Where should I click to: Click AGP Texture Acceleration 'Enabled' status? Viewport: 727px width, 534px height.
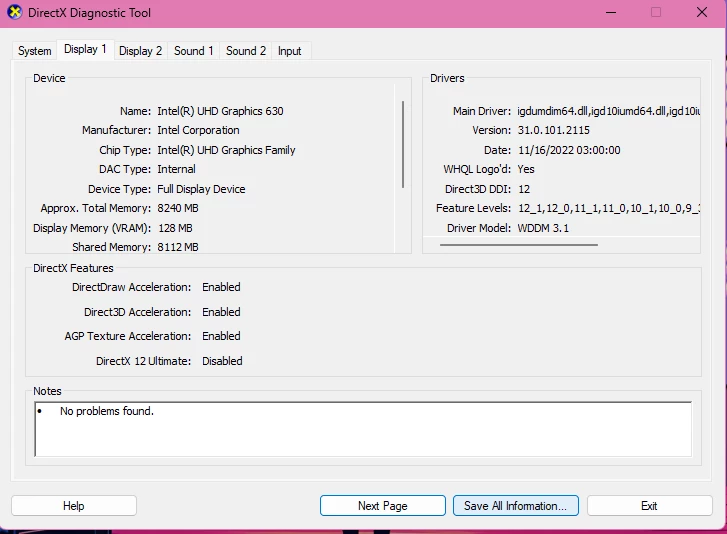pos(221,336)
